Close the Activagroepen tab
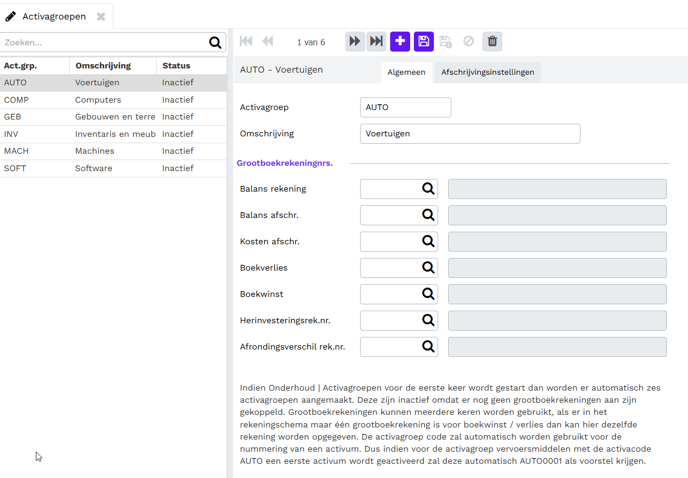Image resolution: width=688 pixels, height=478 pixels. [101, 17]
